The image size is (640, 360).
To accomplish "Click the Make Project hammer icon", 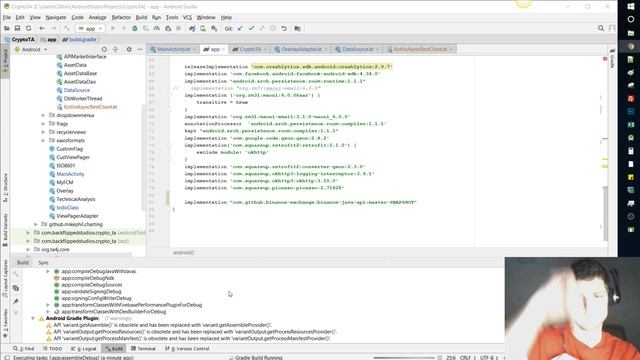I will pos(67,28).
